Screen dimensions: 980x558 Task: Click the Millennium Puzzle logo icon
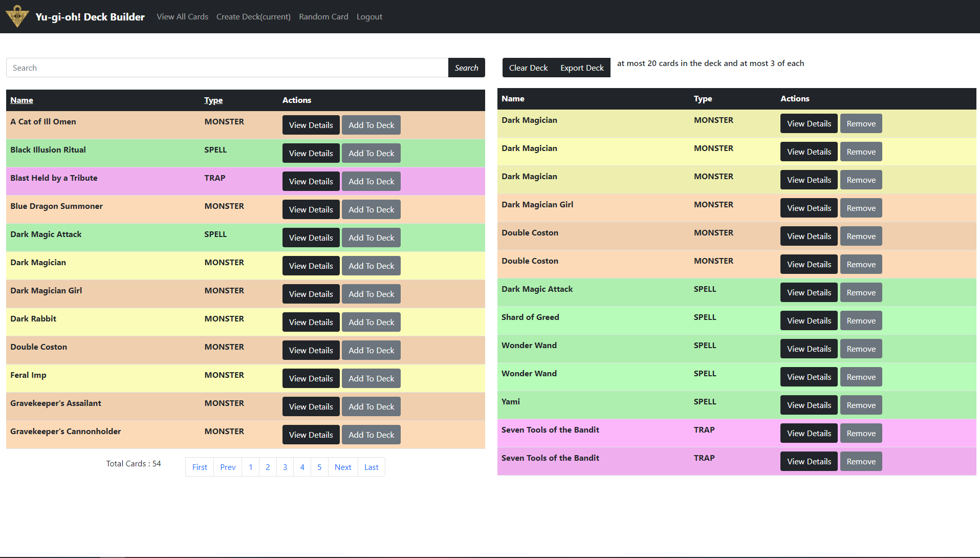tap(17, 16)
